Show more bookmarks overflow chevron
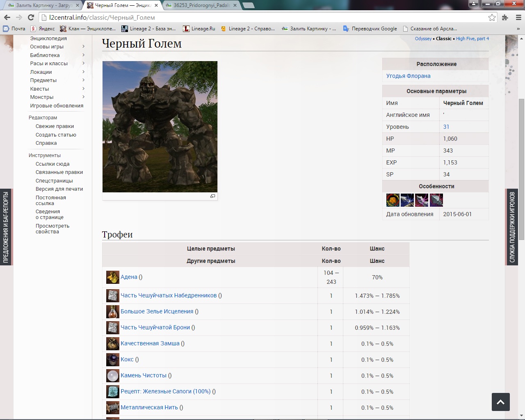The height and width of the screenshot is (420, 525). point(518,29)
